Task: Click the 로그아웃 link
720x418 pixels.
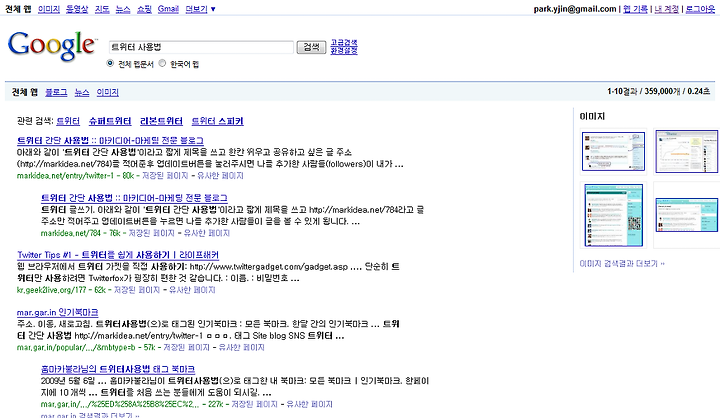Action: (x=700, y=9)
